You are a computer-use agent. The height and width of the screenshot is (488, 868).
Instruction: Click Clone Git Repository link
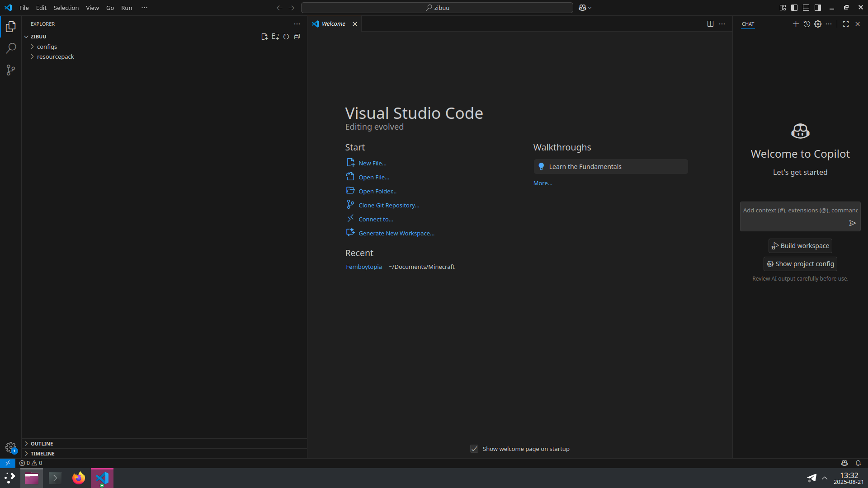pyautogui.click(x=389, y=205)
